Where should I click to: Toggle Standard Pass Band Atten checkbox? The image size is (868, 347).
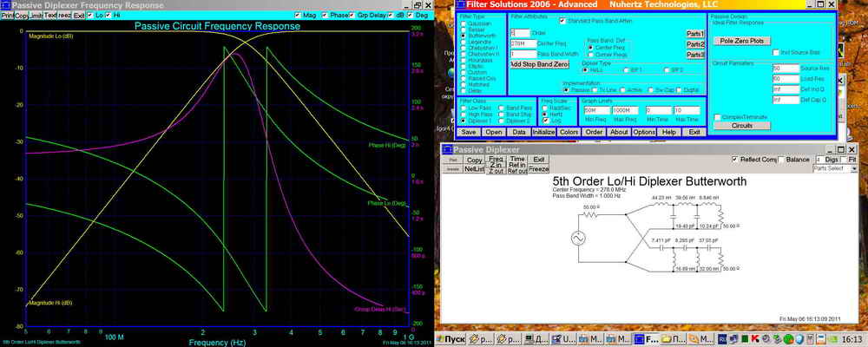click(x=562, y=21)
